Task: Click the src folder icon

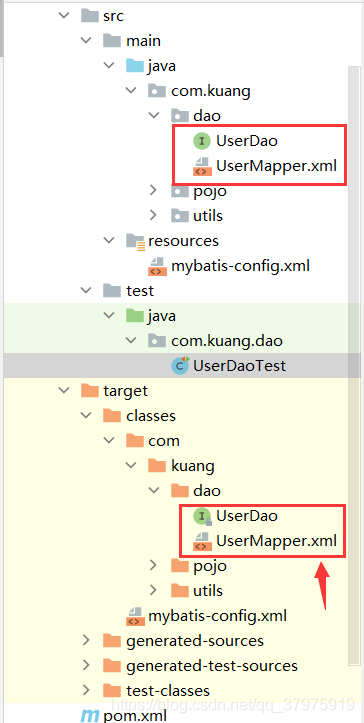Action: coord(90,16)
